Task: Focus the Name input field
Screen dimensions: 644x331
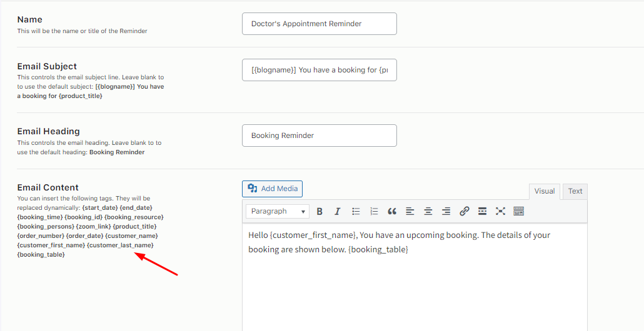Action: (319, 24)
